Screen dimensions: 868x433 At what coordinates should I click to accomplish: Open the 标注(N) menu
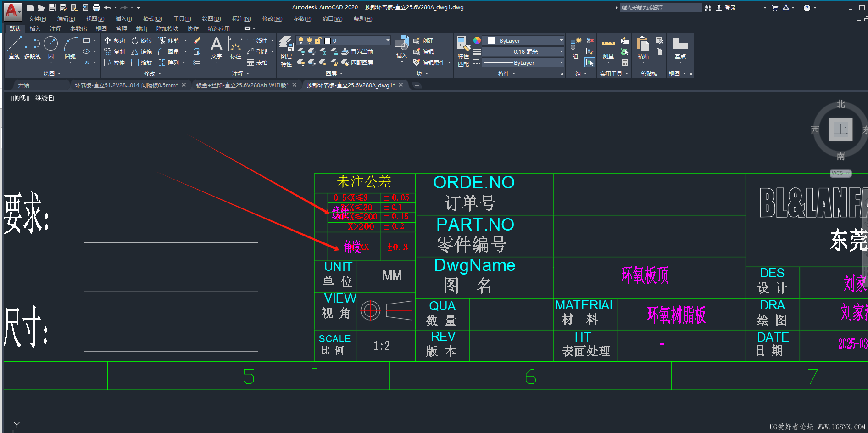click(241, 19)
